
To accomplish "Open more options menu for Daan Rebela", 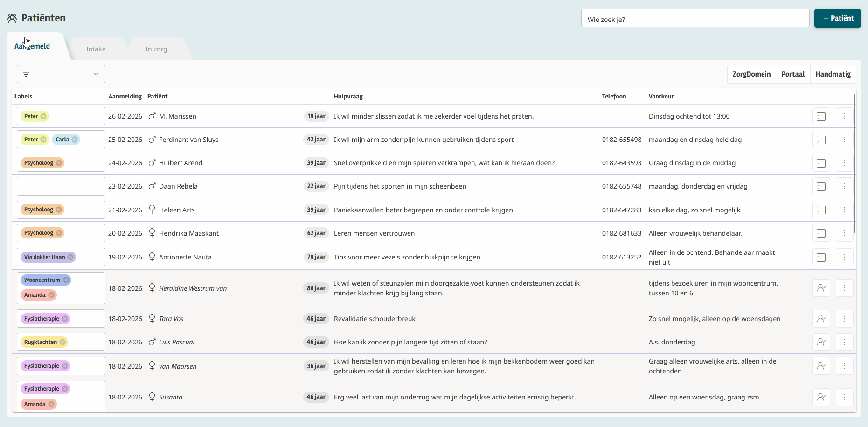I will (844, 186).
